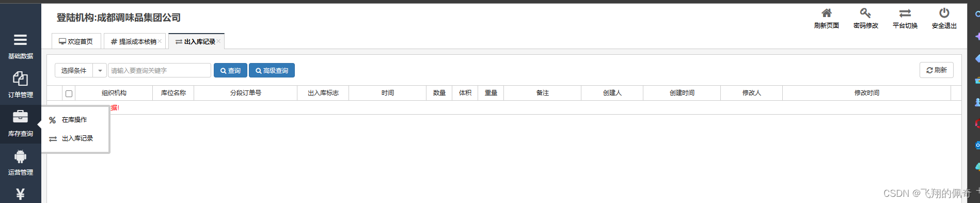Expand the caret next to 选择条件
This screenshot has height=203, width=980.
click(100, 70)
